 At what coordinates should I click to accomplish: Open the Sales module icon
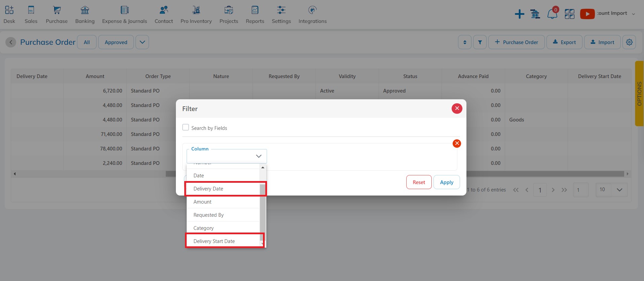(x=31, y=10)
